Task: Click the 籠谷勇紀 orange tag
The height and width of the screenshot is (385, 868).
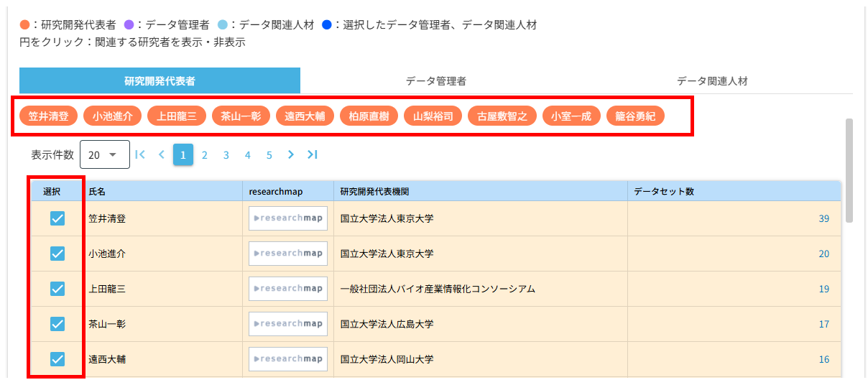Action: click(635, 116)
